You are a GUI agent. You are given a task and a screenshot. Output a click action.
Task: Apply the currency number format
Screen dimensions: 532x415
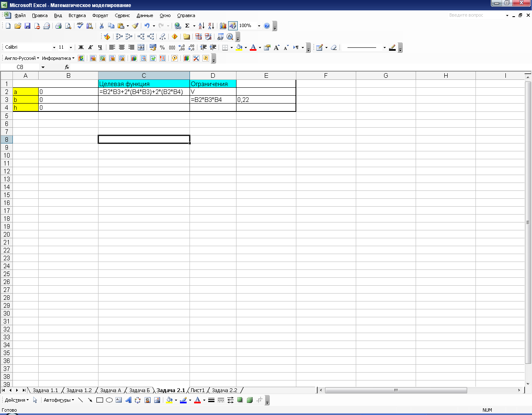click(x=153, y=47)
